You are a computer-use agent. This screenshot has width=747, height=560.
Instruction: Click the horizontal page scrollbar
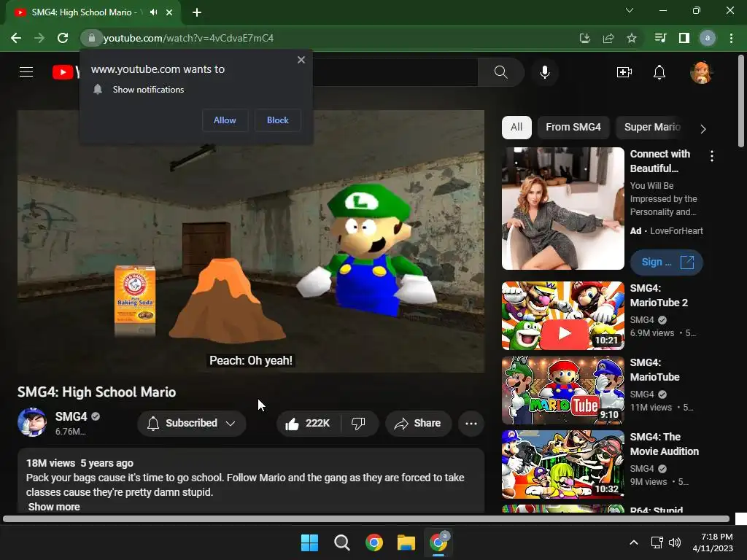(x=366, y=519)
